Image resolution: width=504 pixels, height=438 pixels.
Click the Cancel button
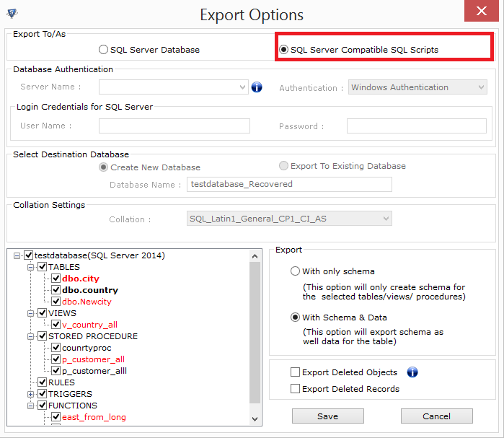point(436,416)
